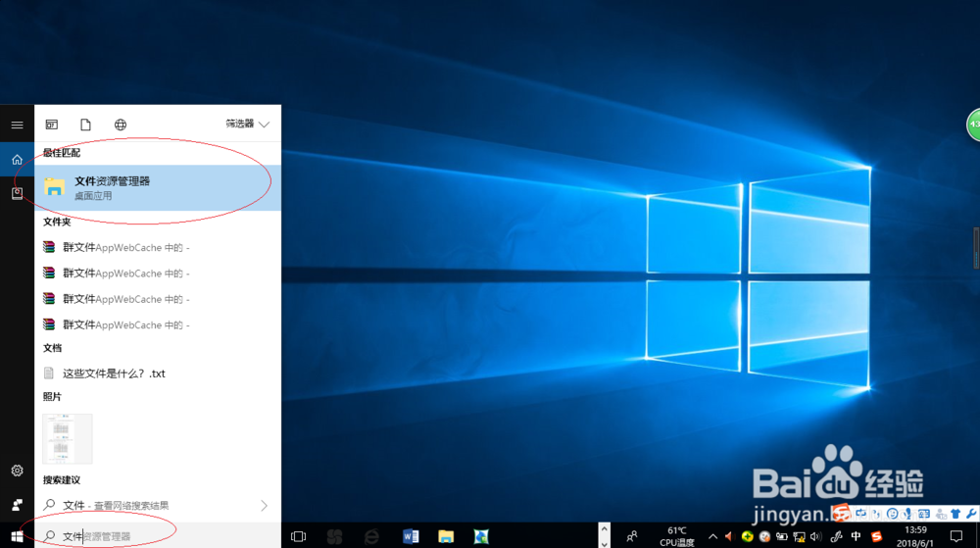This screenshot has height=548, width=980.
Task: Open 文件资源管理器 best match result
Action: click(x=158, y=187)
